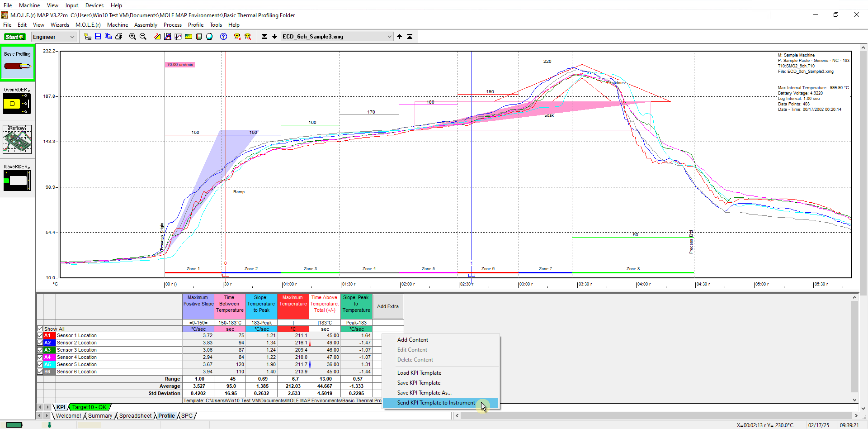Viewport: 868px width, 429px height.
Task: Uncheck the A3 Sensor 3 checkbox
Action: click(40, 350)
